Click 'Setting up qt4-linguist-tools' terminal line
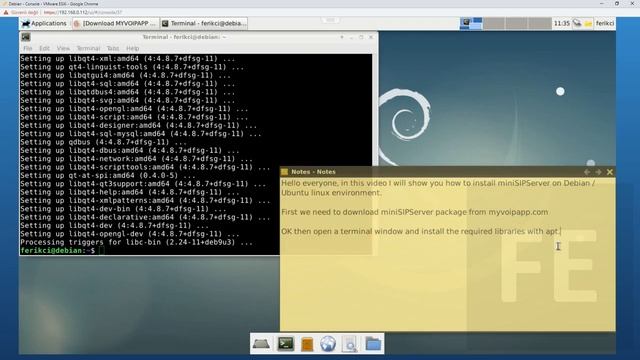The height and width of the screenshot is (360, 640). coord(132,67)
